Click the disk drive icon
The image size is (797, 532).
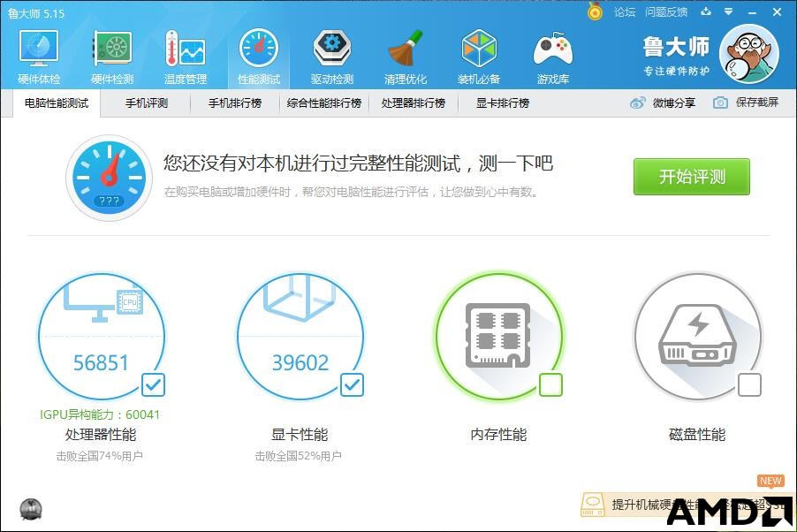[697, 335]
